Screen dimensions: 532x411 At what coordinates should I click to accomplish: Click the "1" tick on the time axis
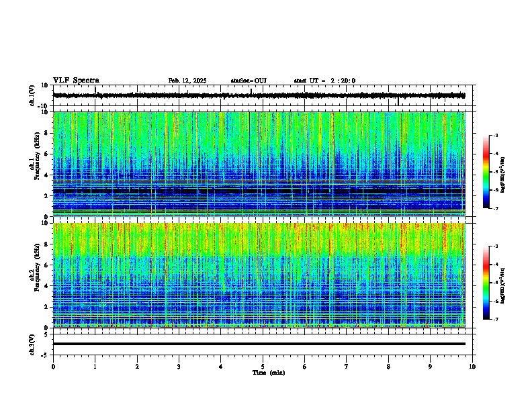point(95,367)
